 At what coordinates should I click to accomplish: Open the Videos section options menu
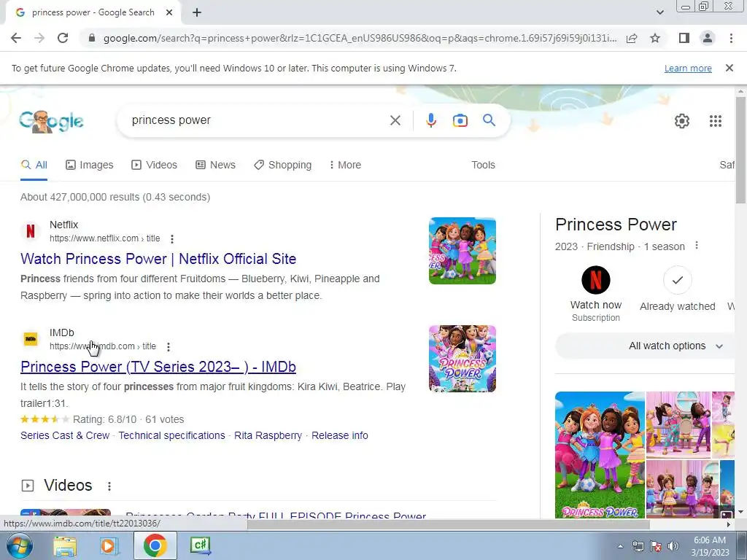tap(109, 486)
